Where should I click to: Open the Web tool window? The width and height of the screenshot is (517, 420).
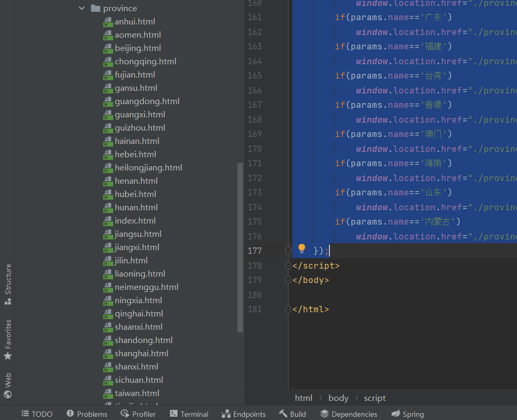(7, 385)
